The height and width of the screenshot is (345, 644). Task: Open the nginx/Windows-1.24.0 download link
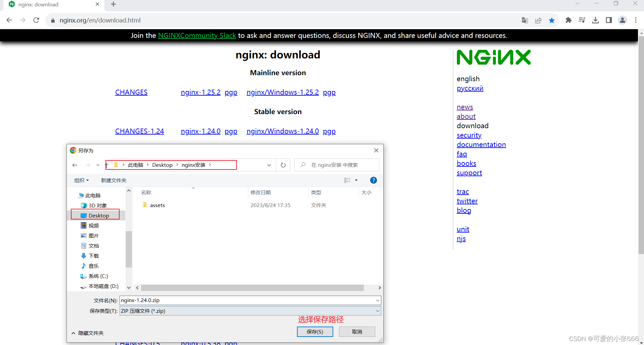coord(283,131)
